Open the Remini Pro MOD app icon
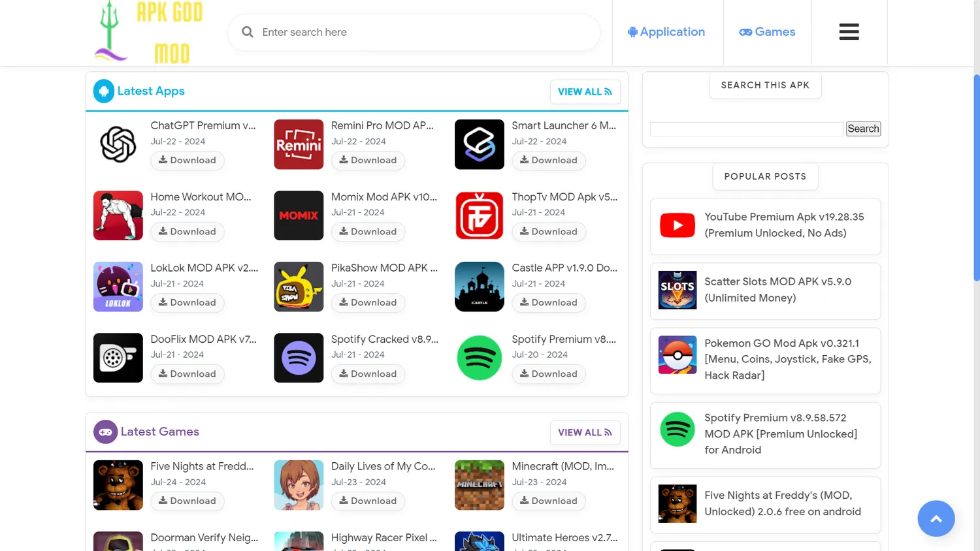 point(299,144)
